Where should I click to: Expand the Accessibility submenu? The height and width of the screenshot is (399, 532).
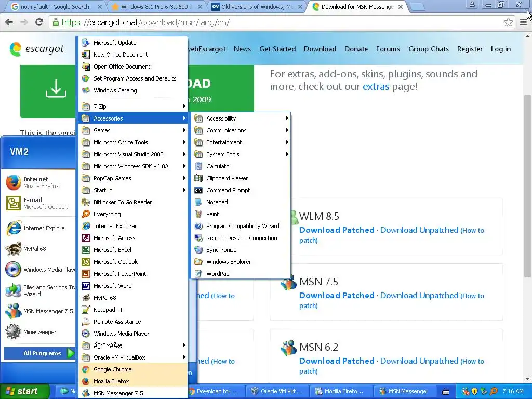coord(241,118)
